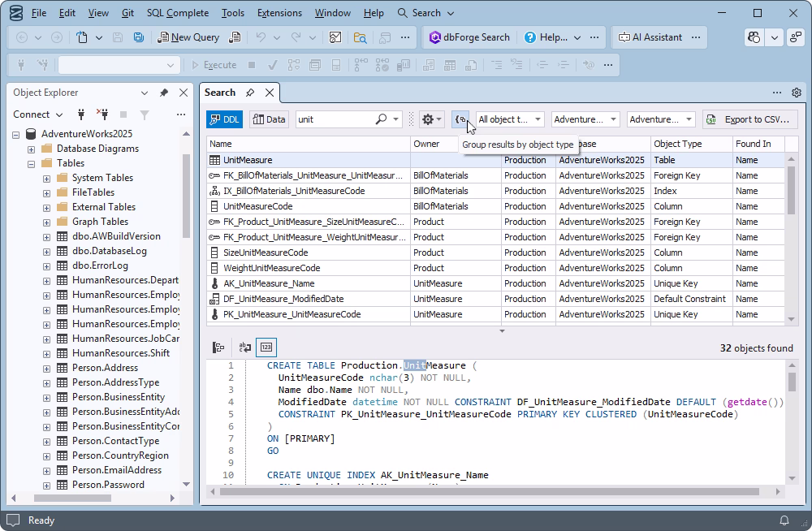Click the search settings gear icon

pyautogui.click(x=428, y=119)
